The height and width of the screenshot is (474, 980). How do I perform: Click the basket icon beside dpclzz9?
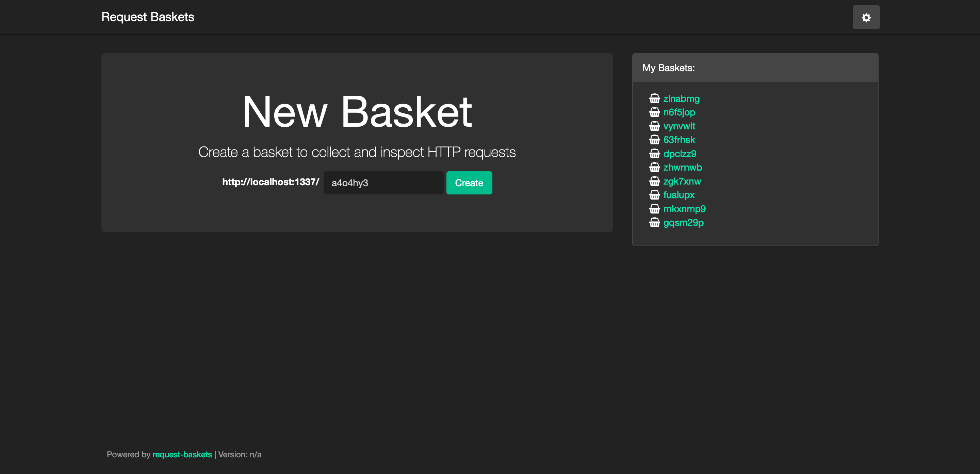click(x=654, y=154)
